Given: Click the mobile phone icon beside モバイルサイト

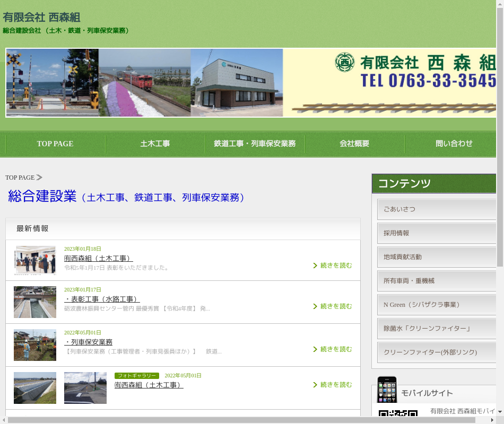Looking at the screenshot, I should [x=387, y=390].
